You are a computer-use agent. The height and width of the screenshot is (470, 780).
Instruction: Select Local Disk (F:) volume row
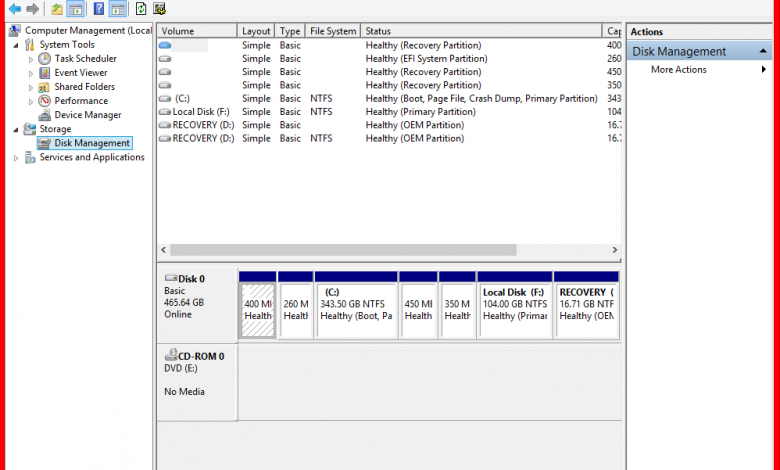390,112
